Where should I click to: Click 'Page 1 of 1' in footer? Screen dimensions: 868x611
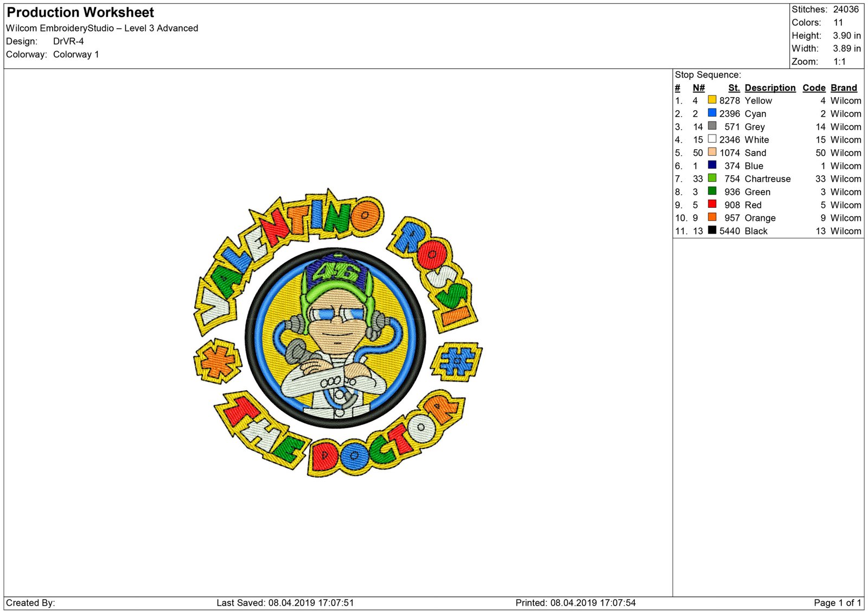click(x=837, y=603)
